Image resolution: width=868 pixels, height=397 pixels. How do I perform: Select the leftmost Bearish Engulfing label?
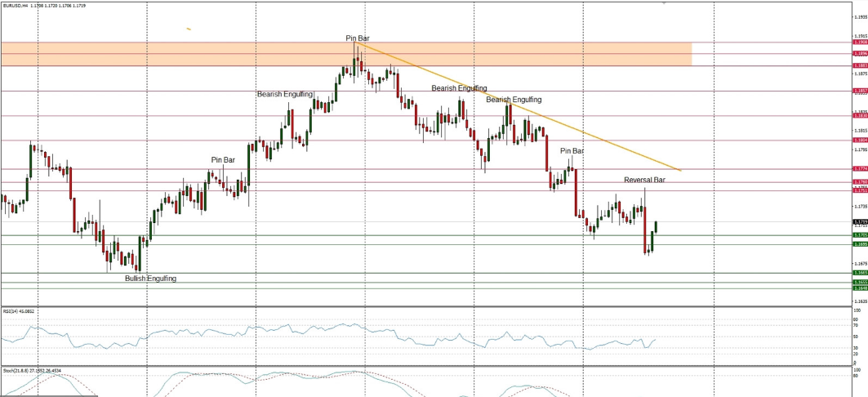tap(285, 95)
